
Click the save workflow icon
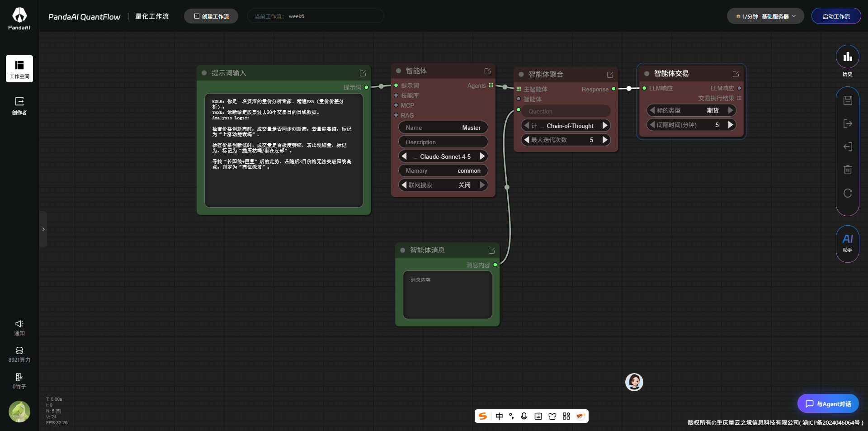click(848, 100)
